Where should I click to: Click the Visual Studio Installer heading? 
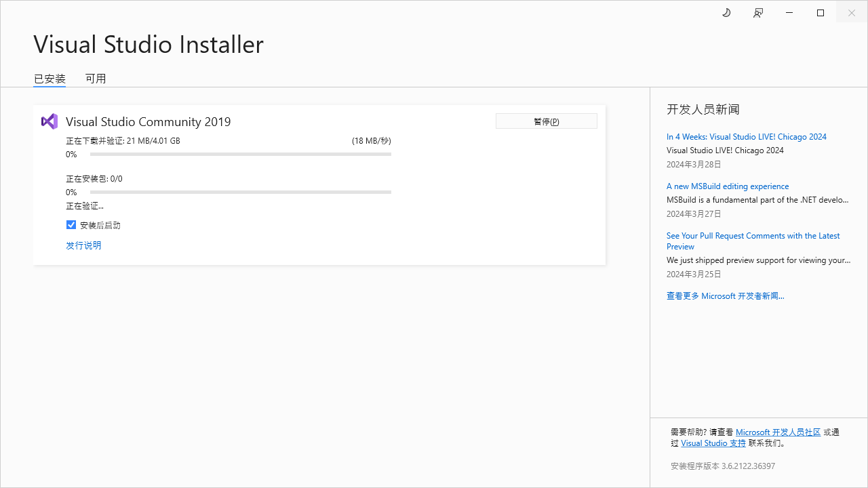149,44
